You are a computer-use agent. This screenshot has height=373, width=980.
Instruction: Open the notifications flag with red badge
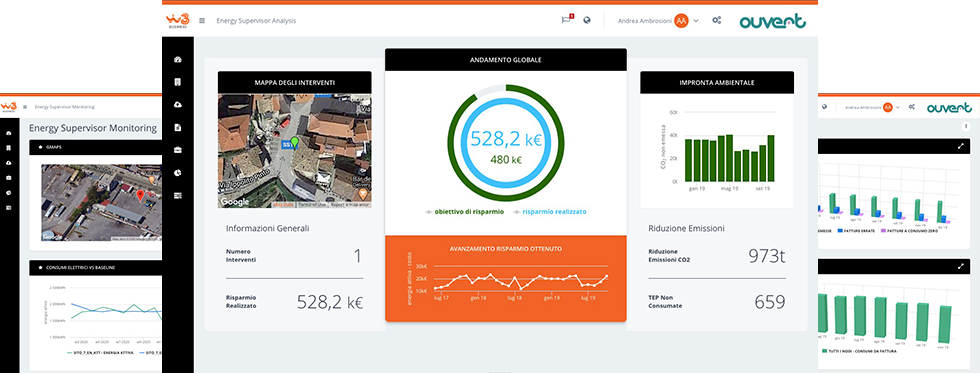[566, 19]
